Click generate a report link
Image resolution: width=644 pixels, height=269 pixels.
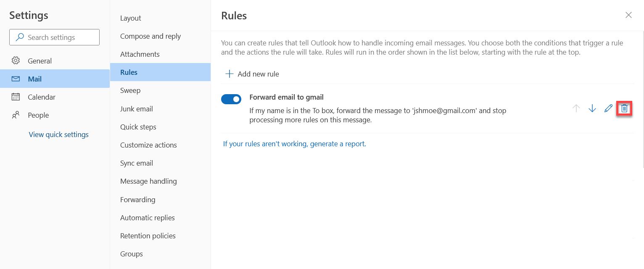click(x=294, y=144)
